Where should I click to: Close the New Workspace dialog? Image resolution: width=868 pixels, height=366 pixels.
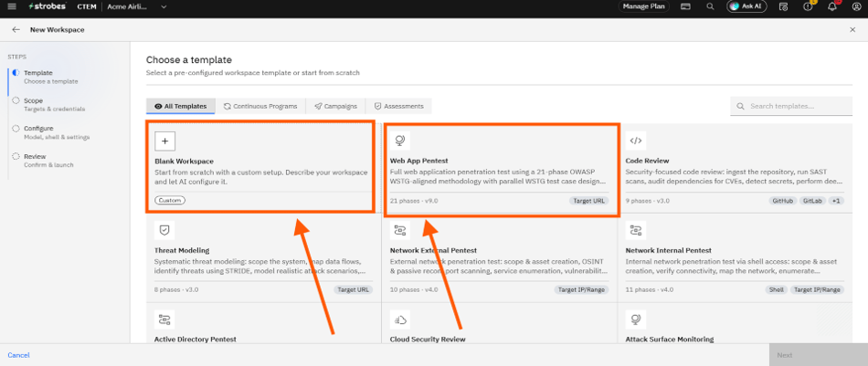pyautogui.click(x=852, y=30)
